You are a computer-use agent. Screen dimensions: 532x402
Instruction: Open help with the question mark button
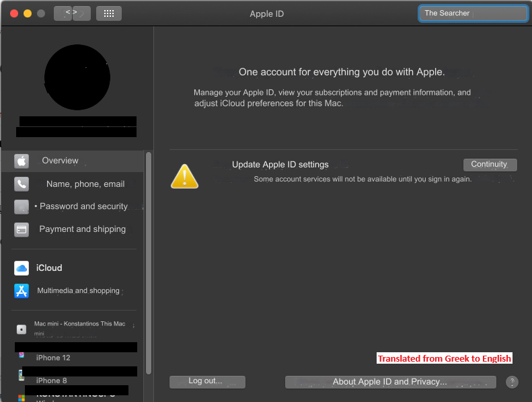(x=512, y=382)
